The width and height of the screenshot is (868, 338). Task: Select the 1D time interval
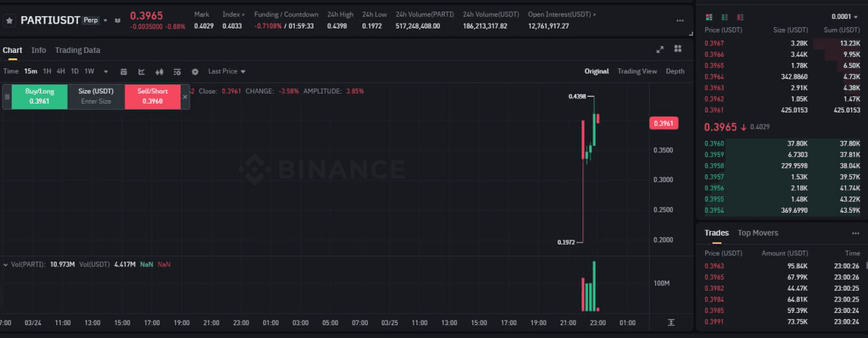(x=75, y=71)
